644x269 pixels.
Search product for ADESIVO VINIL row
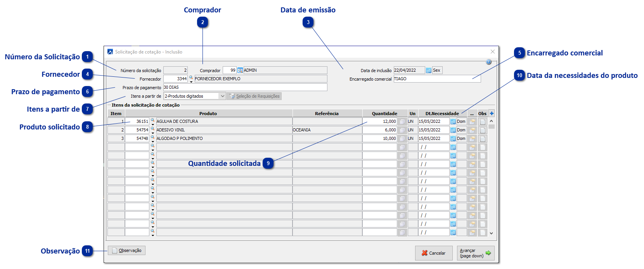click(x=152, y=129)
